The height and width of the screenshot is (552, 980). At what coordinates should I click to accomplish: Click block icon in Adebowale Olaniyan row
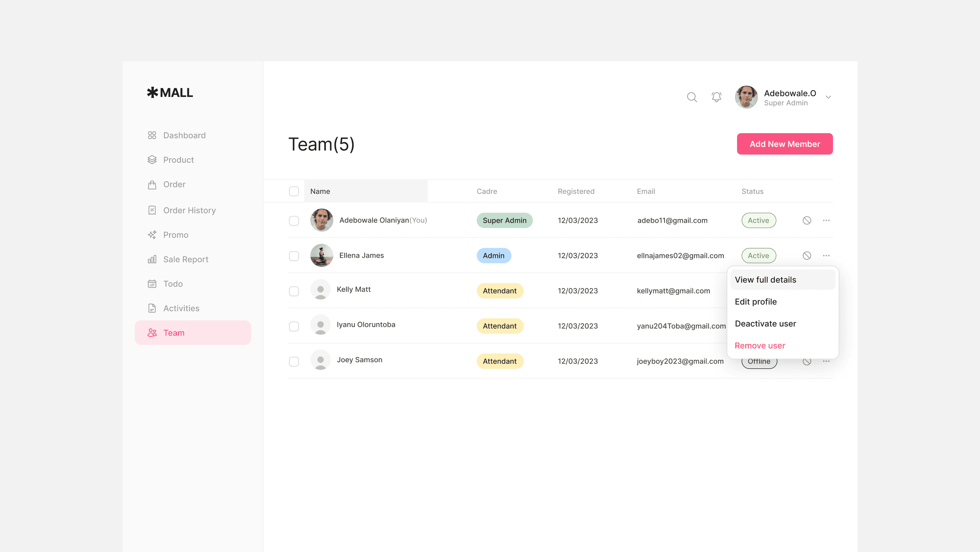(806, 220)
